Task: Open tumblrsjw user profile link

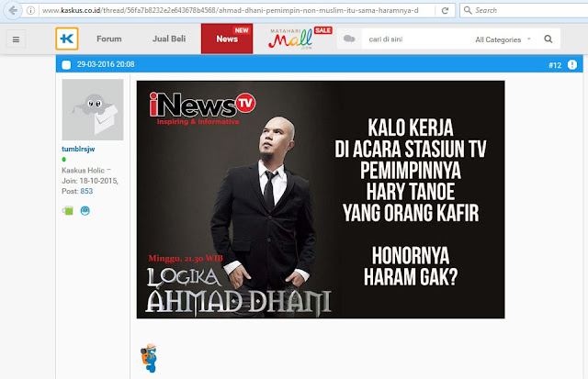Action: (x=78, y=149)
